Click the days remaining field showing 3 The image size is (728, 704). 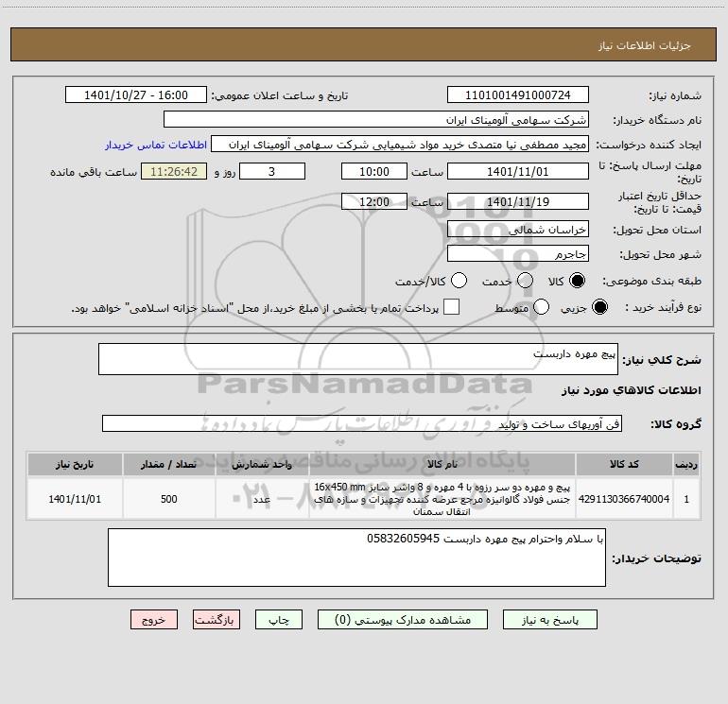coord(272,172)
